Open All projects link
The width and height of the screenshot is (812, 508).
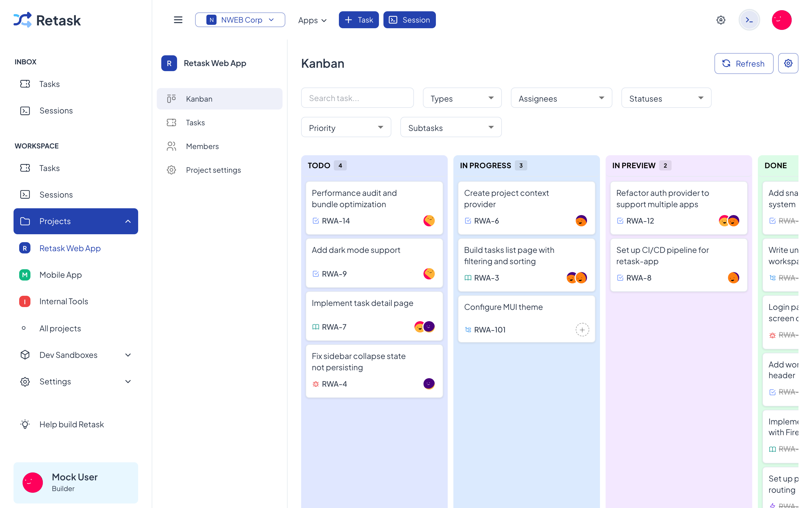click(x=76, y=328)
